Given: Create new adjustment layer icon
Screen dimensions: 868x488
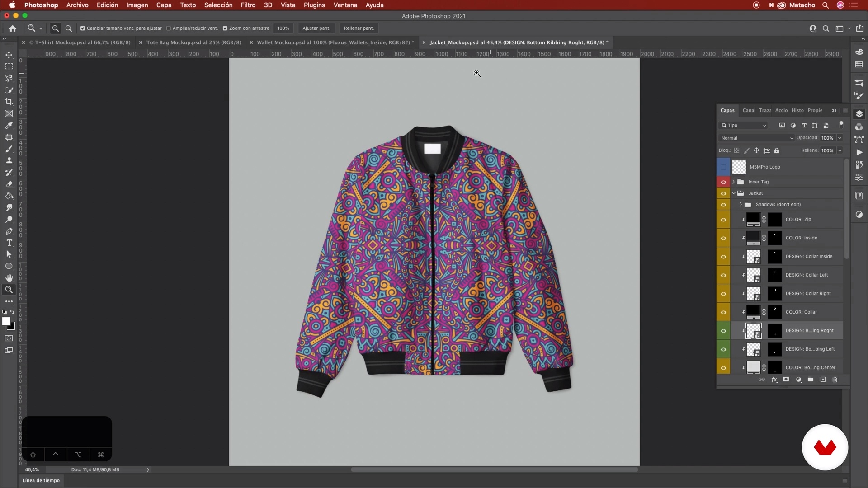Looking at the screenshot, I should (798, 380).
